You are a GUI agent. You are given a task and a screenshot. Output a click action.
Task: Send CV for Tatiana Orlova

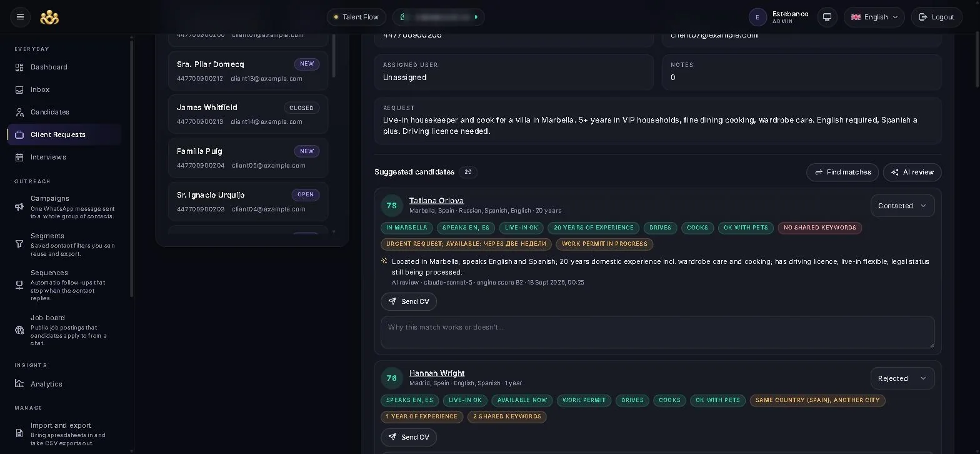pyautogui.click(x=409, y=301)
